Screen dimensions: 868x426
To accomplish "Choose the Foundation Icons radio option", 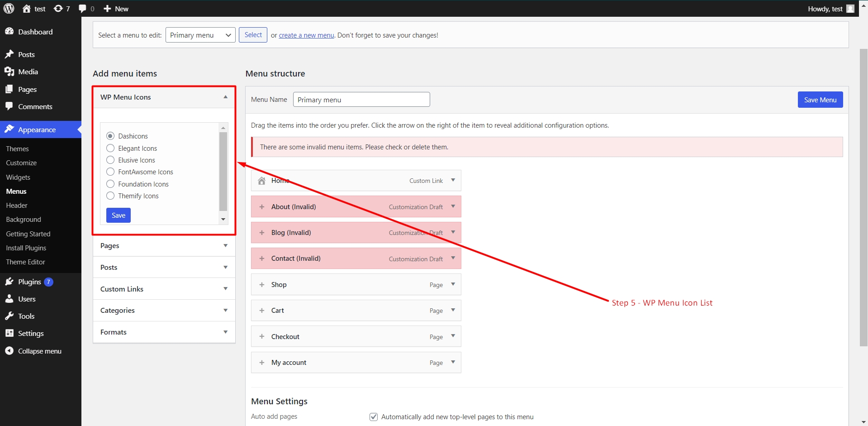I will click(110, 184).
